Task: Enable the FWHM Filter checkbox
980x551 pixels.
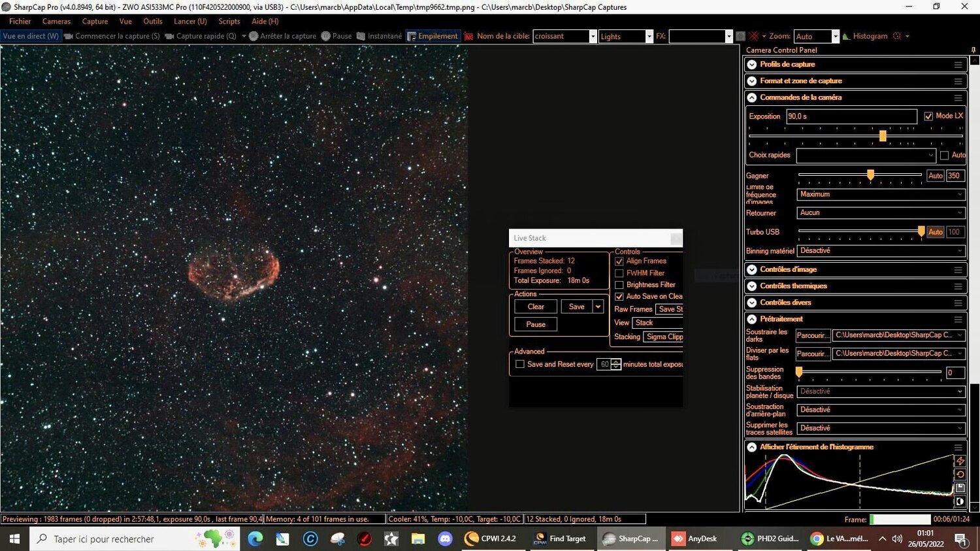Action: pyautogui.click(x=619, y=273)
